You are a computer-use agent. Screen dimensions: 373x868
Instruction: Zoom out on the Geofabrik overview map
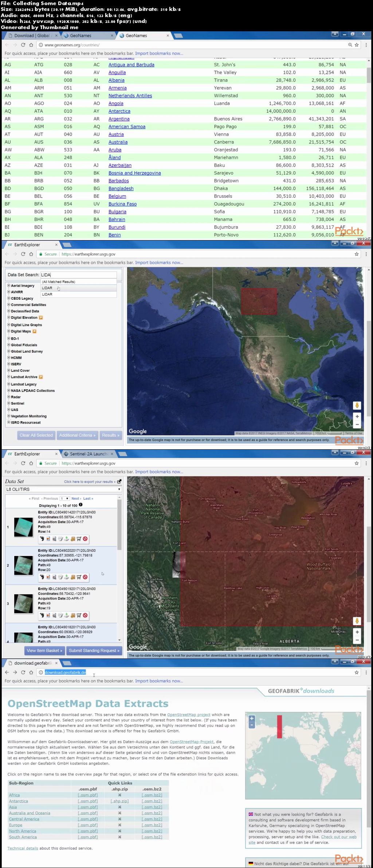tap(252, 725)
